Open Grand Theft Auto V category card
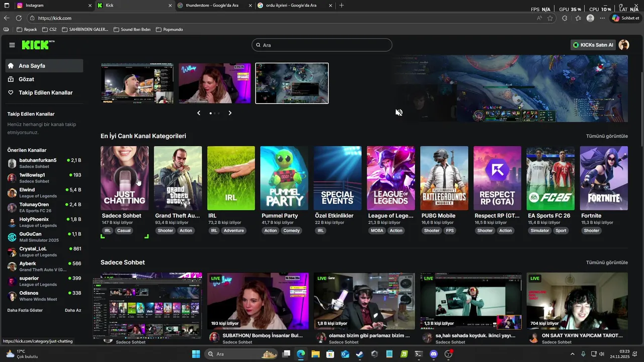 tap(178, 178)
